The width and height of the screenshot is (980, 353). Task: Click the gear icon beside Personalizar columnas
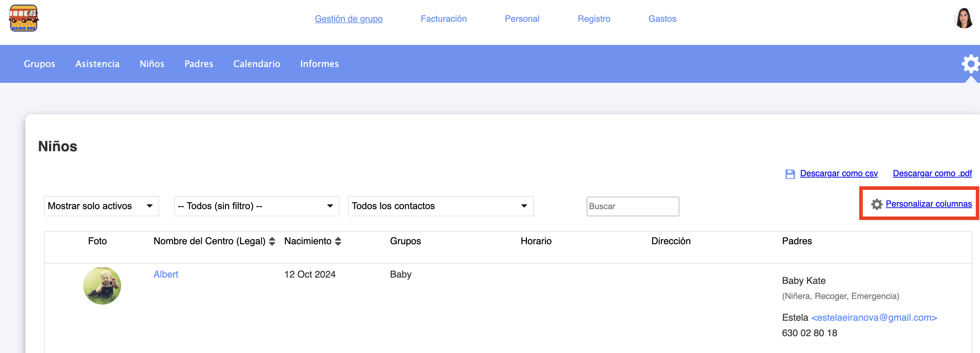coord(876,204)
